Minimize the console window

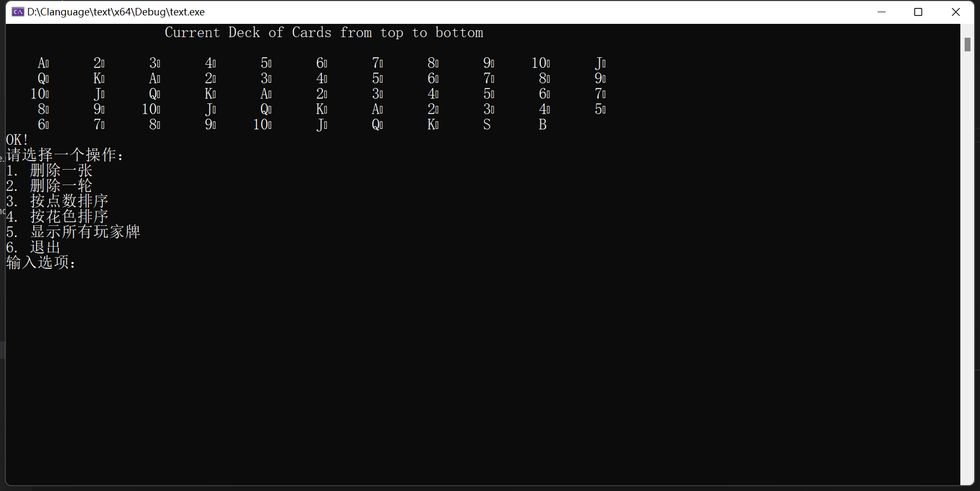coord(881,12)
